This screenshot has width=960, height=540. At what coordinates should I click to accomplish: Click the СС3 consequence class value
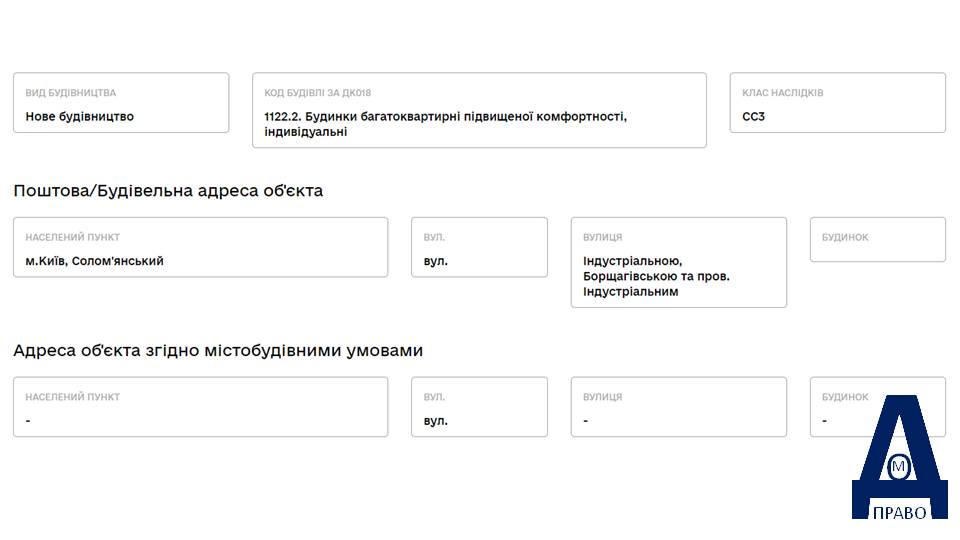pyautogui.click(x=754, y=116)
